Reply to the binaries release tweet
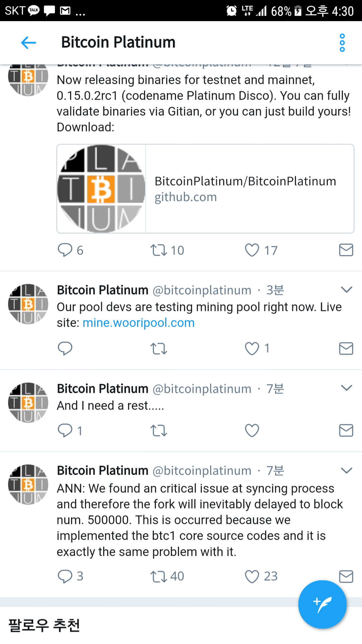The width and height of the screenshot is (362, 644). (x=65, y=250)
